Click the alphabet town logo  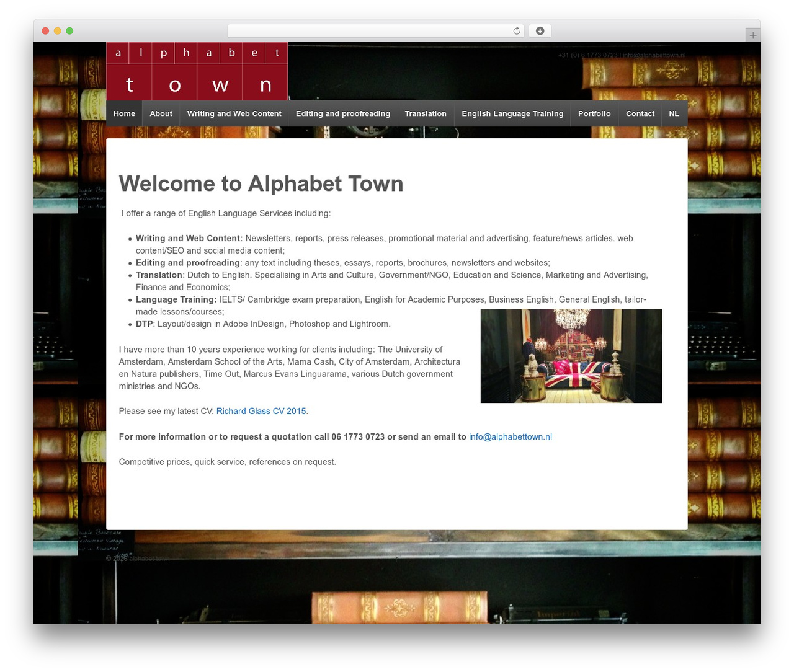click(x=197, y=71)
